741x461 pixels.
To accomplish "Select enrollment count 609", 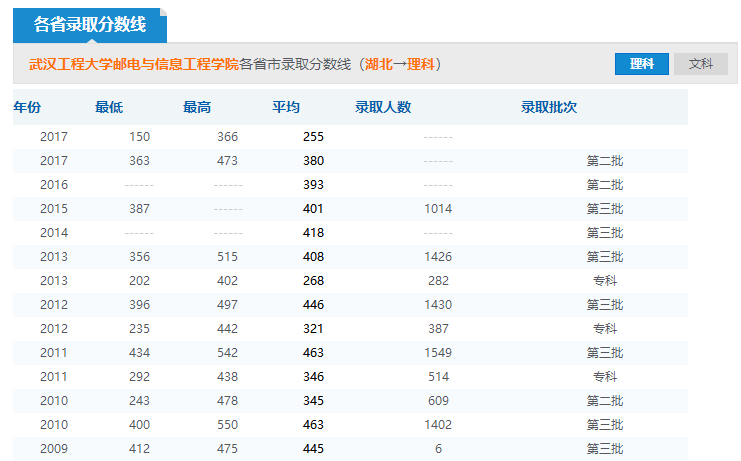I will 438,401.
